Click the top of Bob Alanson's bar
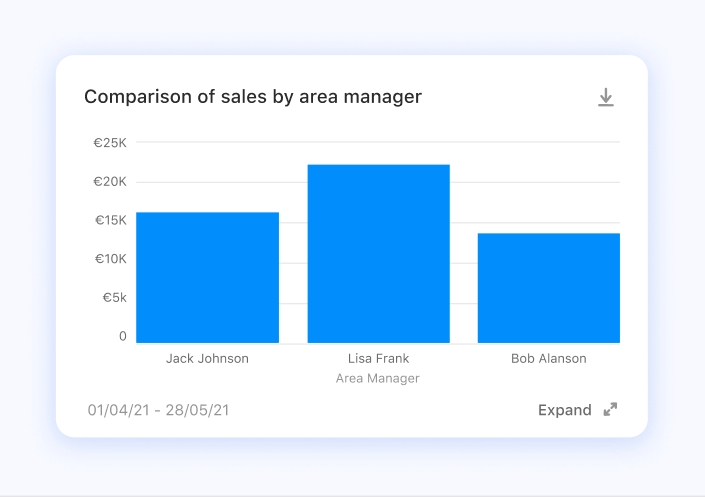 548,235
